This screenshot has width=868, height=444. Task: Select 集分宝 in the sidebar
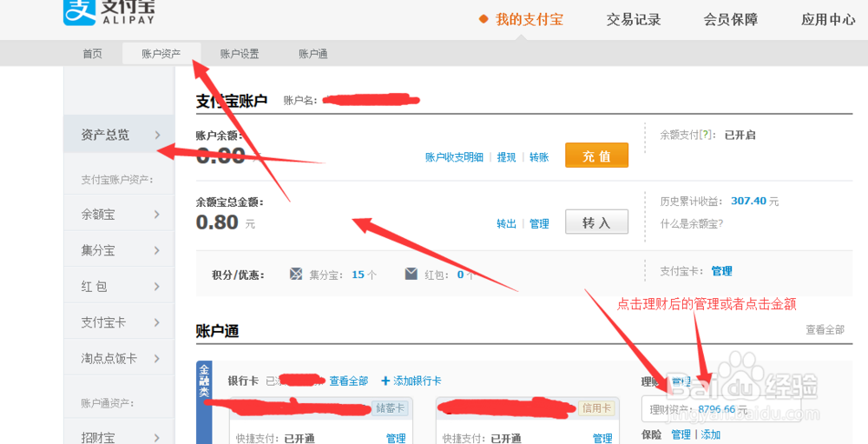[119, 250]
